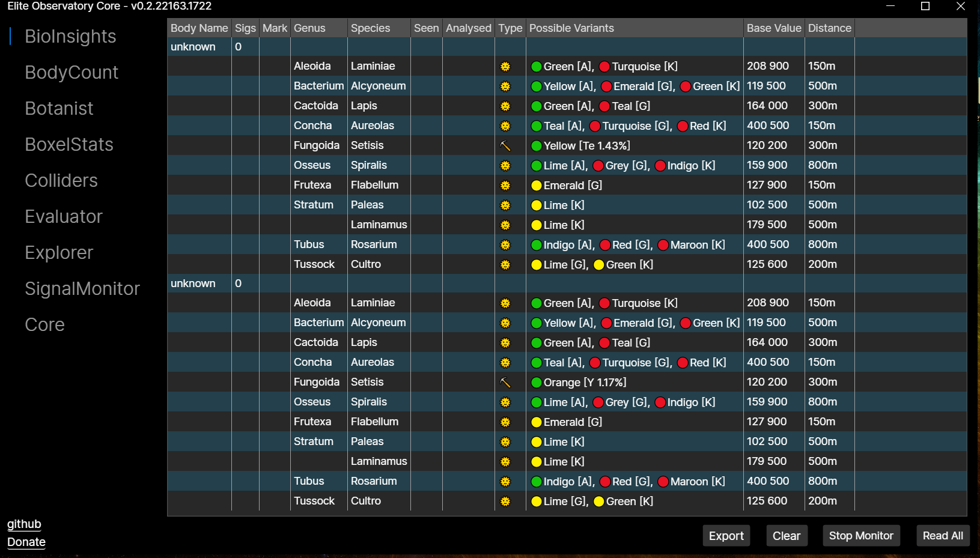Click pickaxe type icon in Fungoida Orange [Y 1.17%] row
This screenshot has width=980, height=558.
point(505,383)
